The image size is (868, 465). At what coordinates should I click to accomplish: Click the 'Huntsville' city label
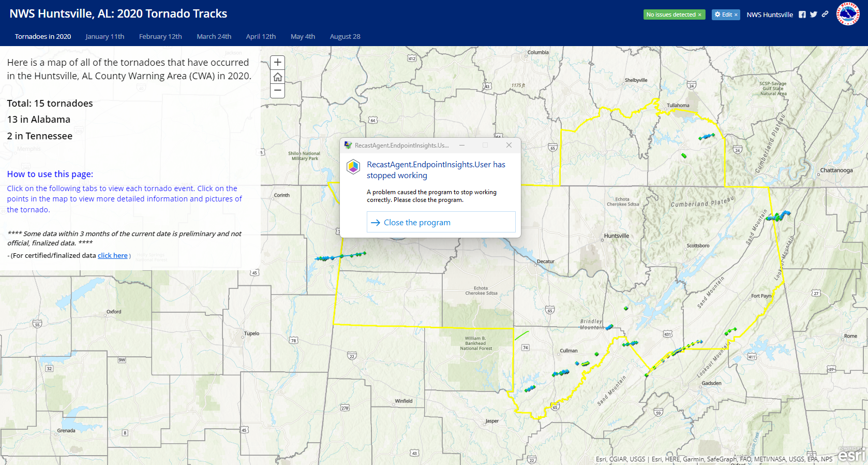pyautogui.click(x=617, y=236)
